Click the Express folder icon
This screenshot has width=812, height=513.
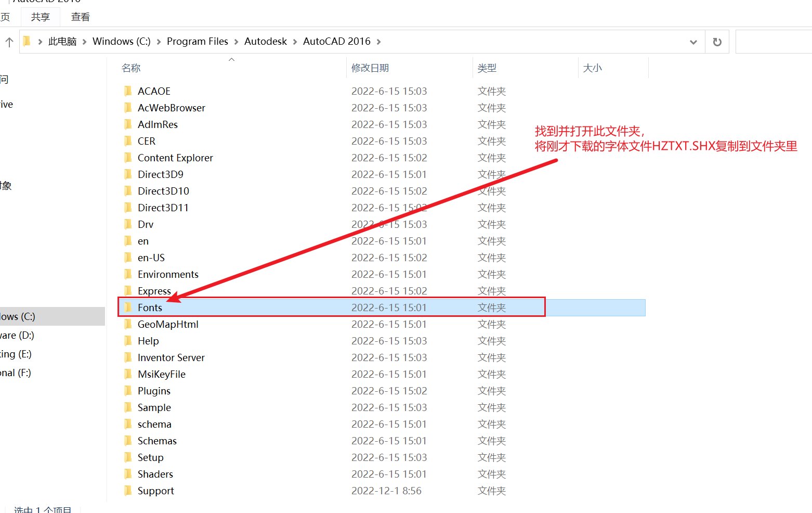[x=128, y=291]
